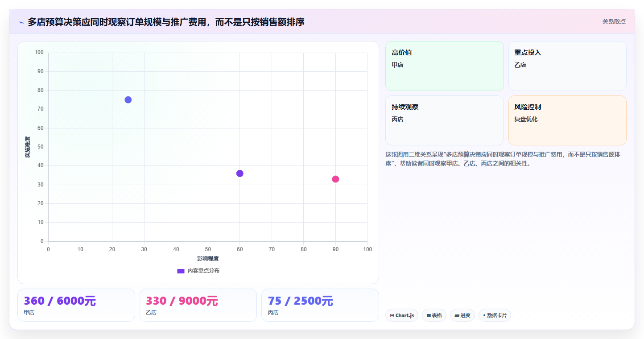Select the 表格 tag chip
This screenshot has height=339, width=644.
coord(434,315)
